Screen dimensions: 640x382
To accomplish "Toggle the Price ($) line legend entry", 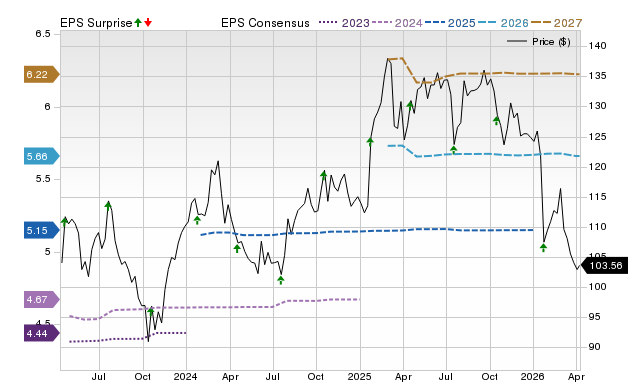I will [538, 42].
